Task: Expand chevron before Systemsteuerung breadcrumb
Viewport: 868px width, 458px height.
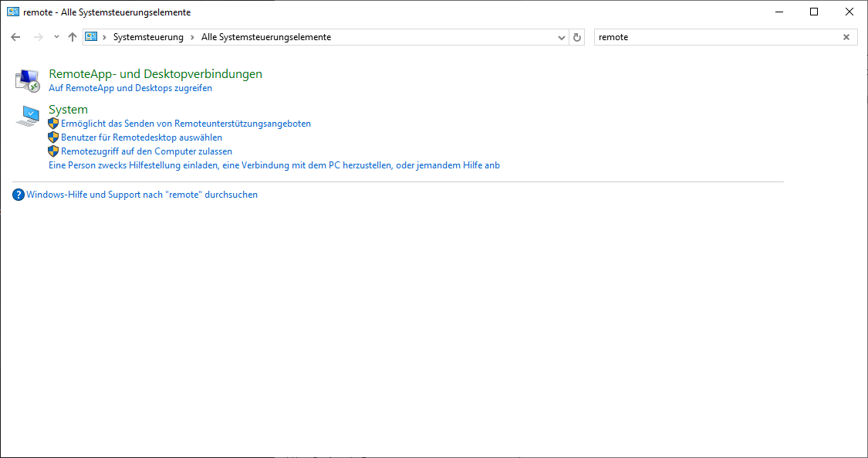Action: [x=104, y=37]
